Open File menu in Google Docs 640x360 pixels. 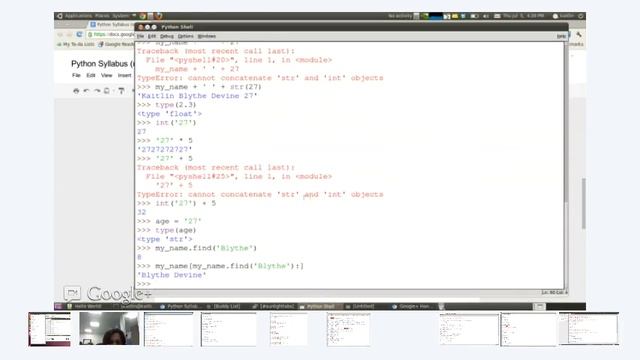[76, 76]
